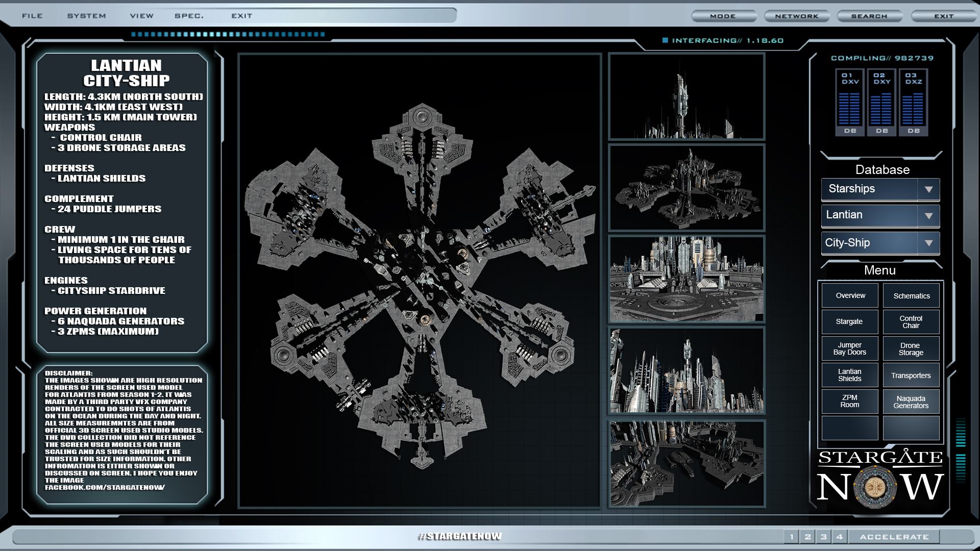Click page 1 in the bottom bar
This screenshot has height=551, width=980.
click(x=792, y=537)
